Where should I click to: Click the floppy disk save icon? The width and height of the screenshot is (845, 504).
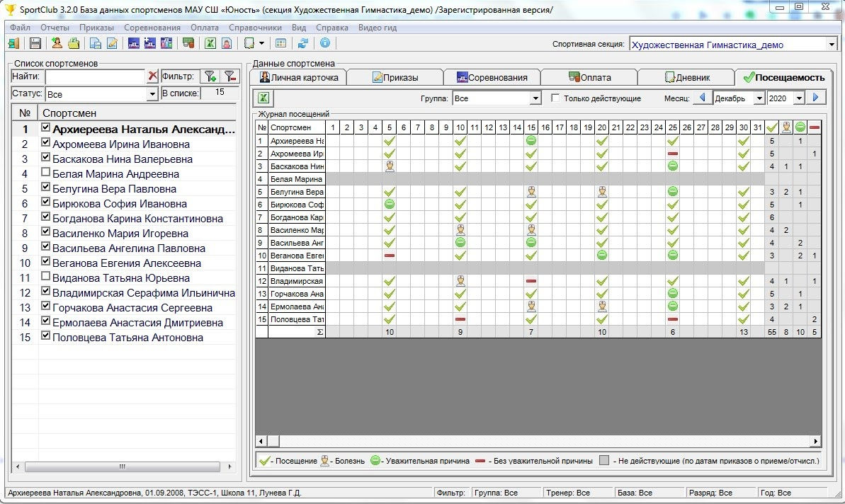[x=35, y=43]
